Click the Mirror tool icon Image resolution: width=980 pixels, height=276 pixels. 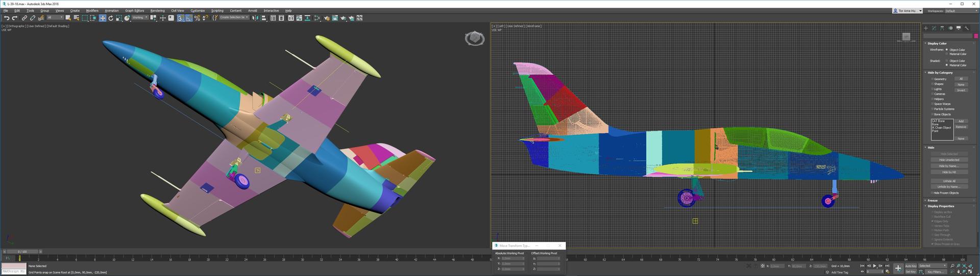[255, 18]
